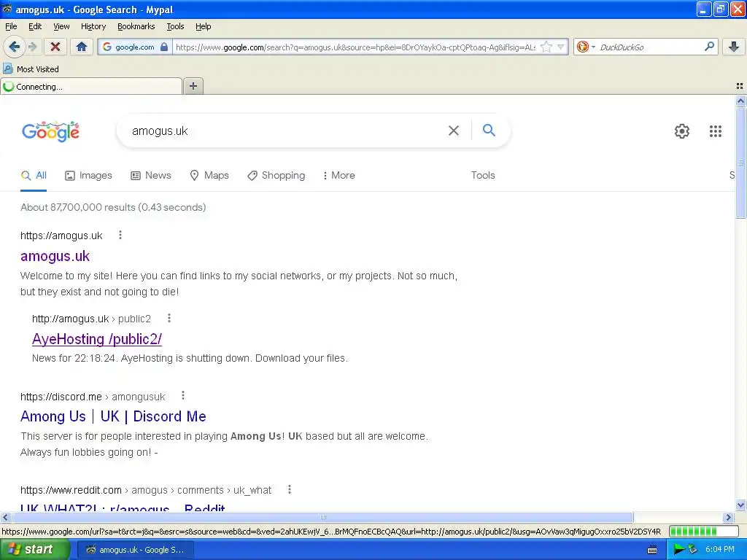This screenshot has width=747, height=560.
Task: Open options dots for discord.me result
Action: click(x=183, y=396)
